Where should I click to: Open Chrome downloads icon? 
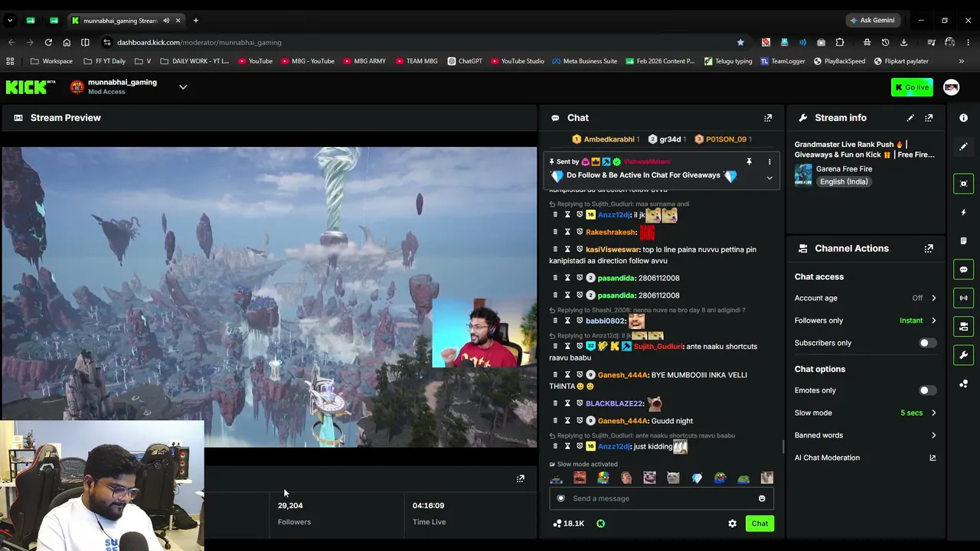pyautogui.click(x=903, y=42)
